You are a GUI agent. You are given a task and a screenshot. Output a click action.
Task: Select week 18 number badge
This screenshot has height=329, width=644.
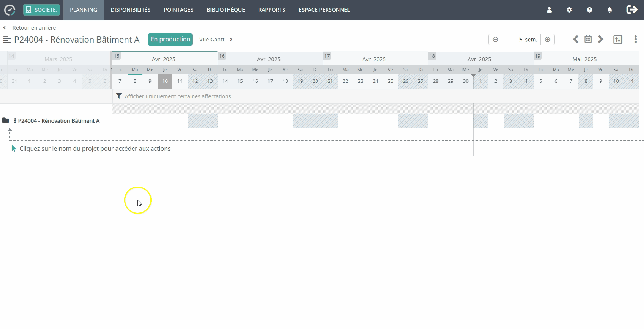coord(432,56)
